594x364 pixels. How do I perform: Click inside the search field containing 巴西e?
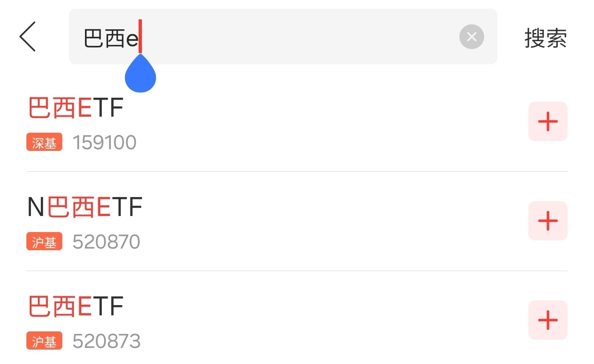[x=289, y=37]
